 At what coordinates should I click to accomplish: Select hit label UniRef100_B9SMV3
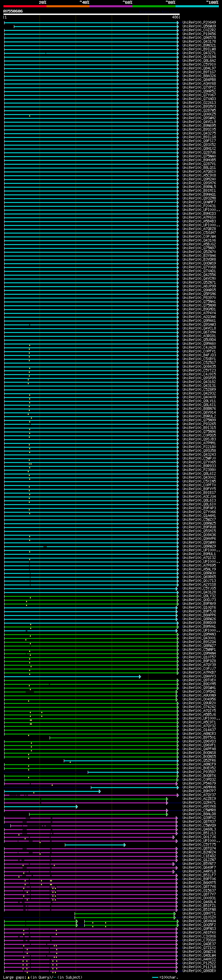pyautogui.click(x=199, y=106)
